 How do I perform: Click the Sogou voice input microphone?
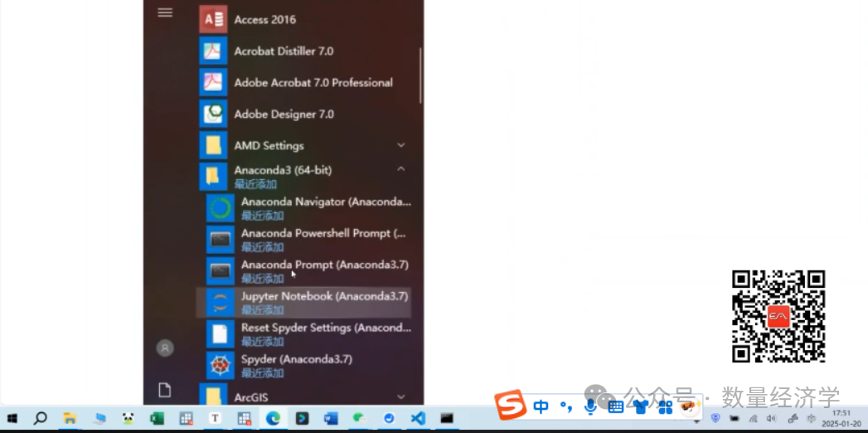point(590,407)
